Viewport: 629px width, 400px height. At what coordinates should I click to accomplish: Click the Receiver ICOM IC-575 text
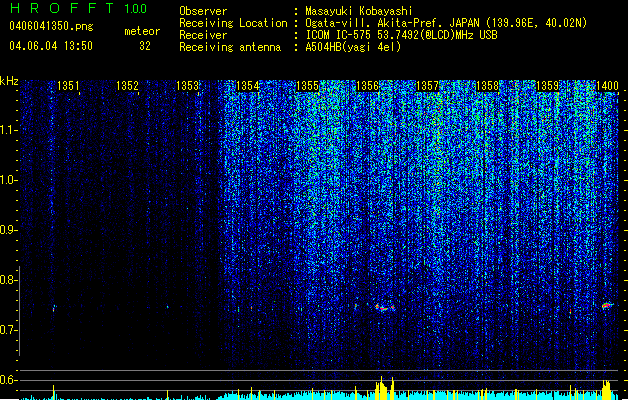point(402,35)
